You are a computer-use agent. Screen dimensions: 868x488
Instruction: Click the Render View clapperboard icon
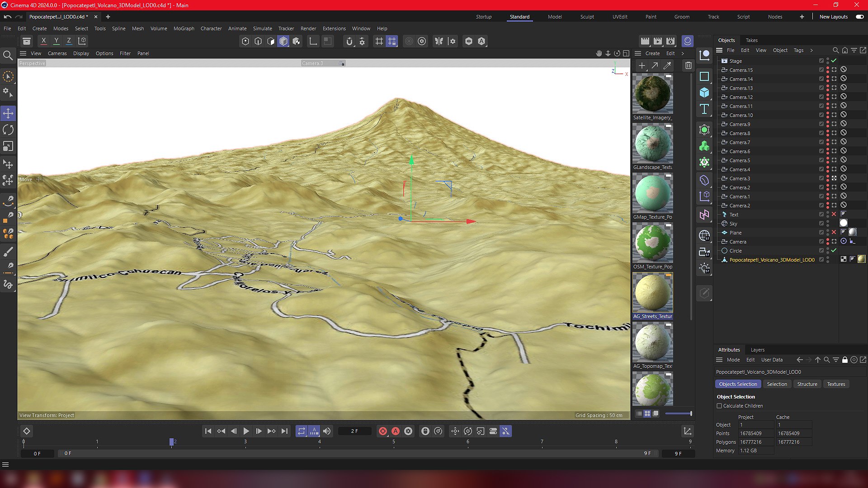click(645, 41)
